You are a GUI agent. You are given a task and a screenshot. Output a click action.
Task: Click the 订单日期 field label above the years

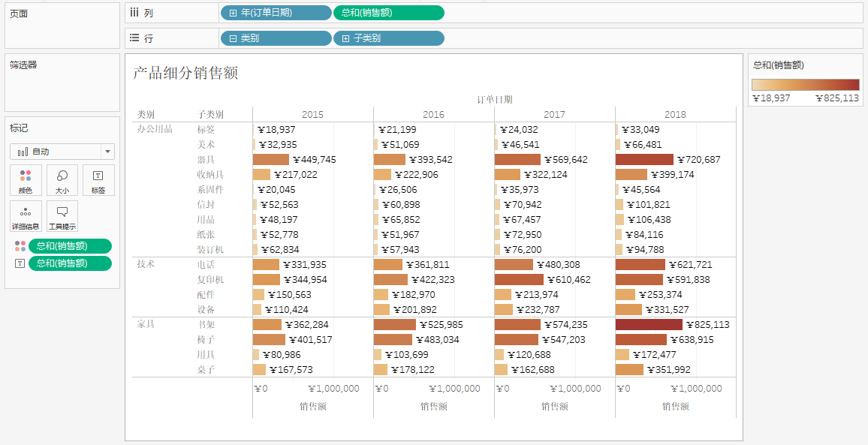(494, 99)
